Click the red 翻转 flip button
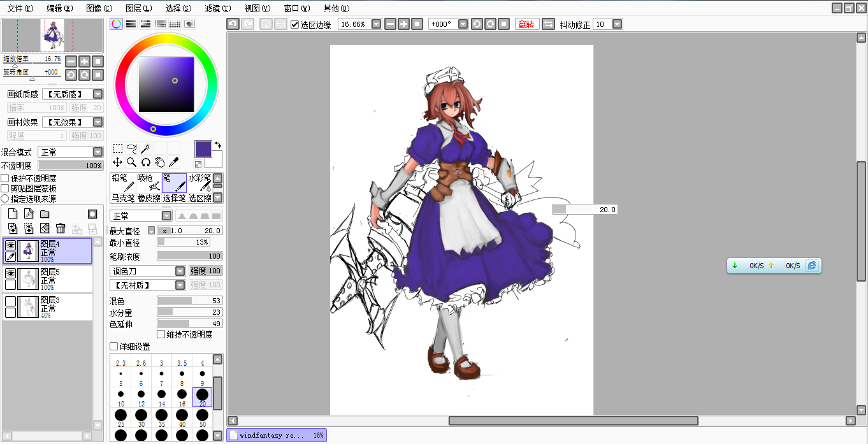This screenshot has height=444, width=868. [526, 24]
